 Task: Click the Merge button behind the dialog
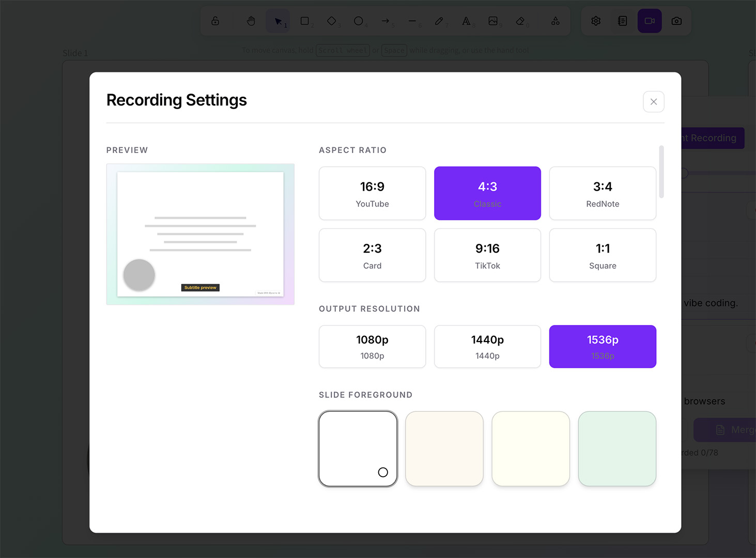(725, 430)
